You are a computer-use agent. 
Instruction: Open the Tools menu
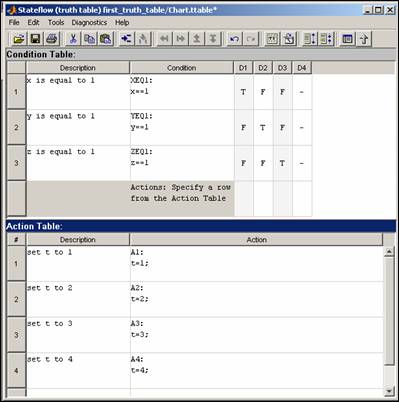56,22
